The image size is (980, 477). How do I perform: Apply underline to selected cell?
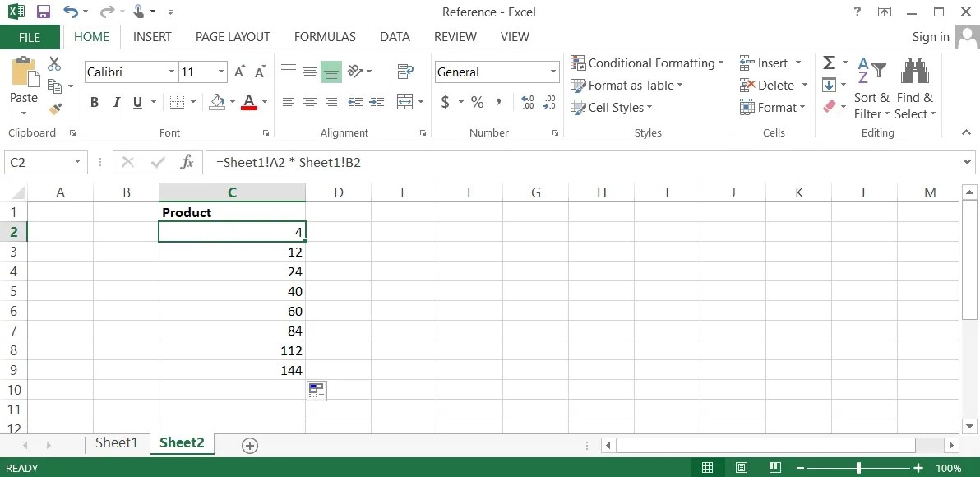click(137, 102)
